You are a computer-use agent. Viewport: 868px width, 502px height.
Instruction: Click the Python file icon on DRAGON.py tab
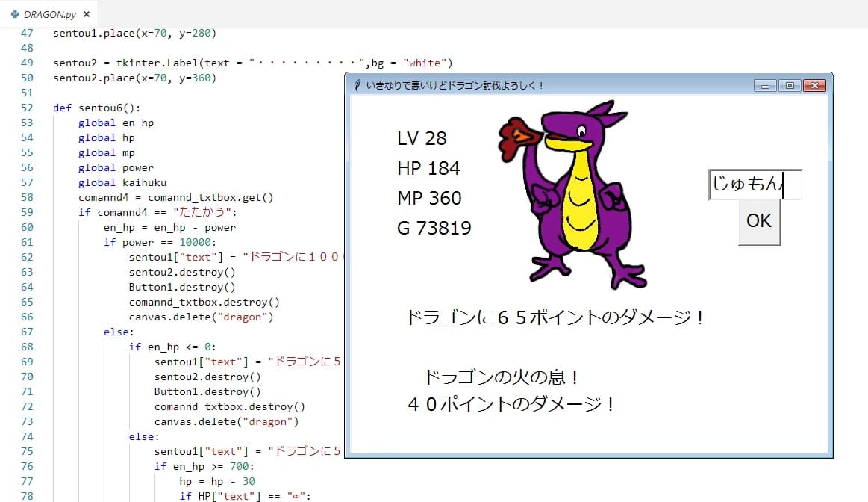(15, 14)
